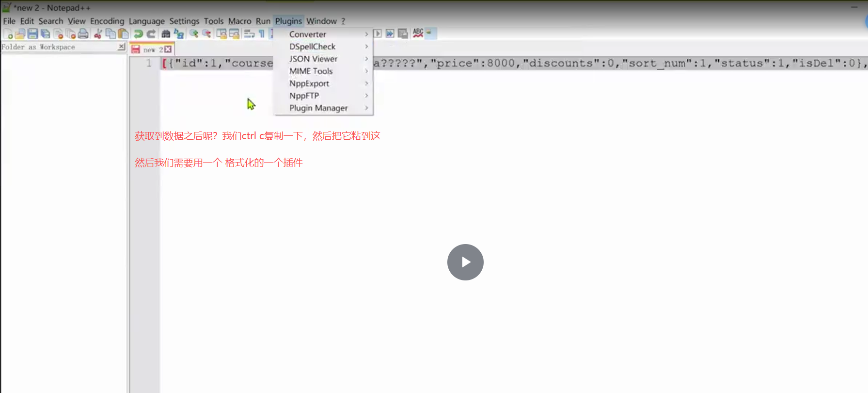Click the ABC spell check icon

418,33
